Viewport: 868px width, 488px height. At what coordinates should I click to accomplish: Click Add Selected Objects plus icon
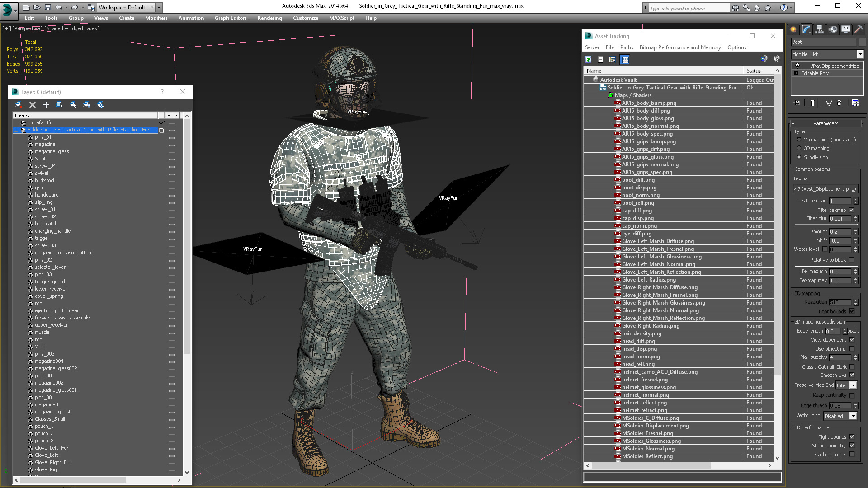tap(46, 104)
